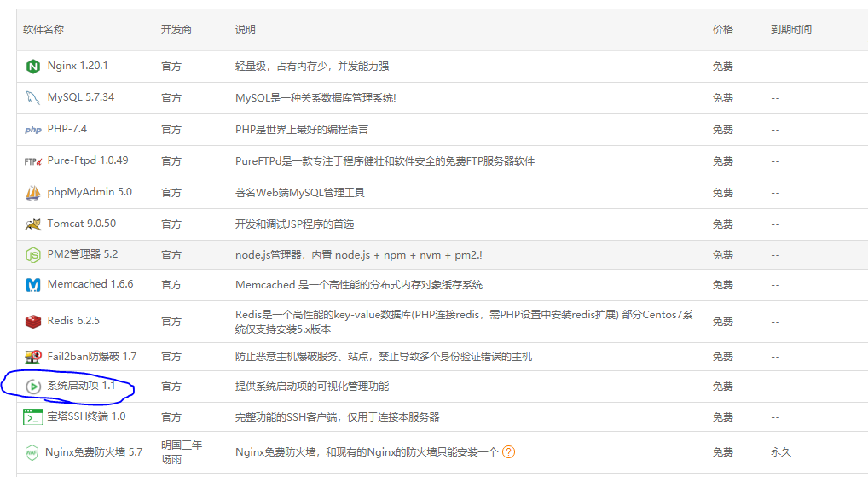Click 防止恶意主机爆破服务 description
This screenshot has width=868, height=477.
(x=384, y=356)
